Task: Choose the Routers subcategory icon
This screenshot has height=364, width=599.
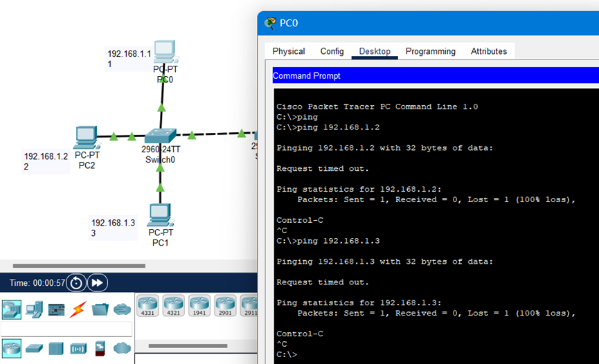Action: pos(12,348)
